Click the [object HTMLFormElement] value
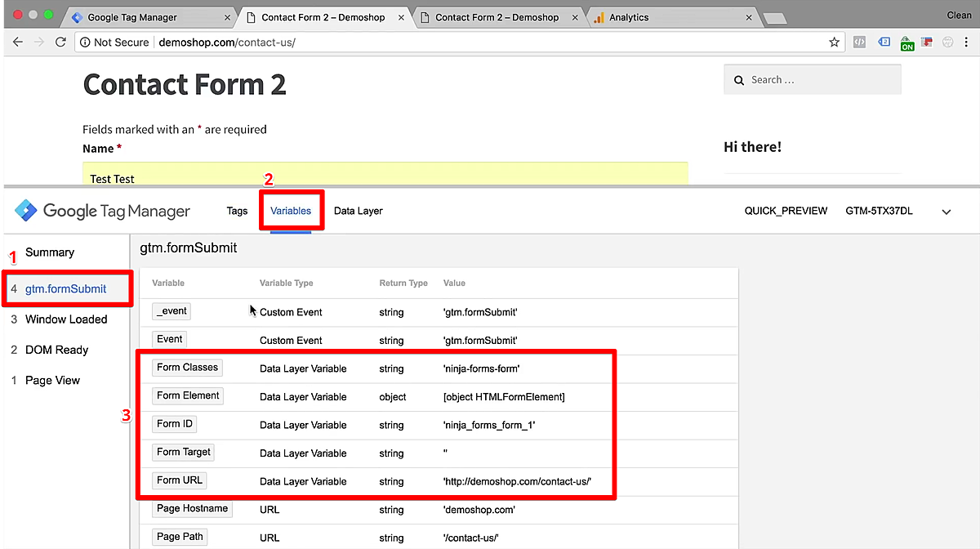Image resolution: width=980 pixels, height=549 pixels. 504,397
